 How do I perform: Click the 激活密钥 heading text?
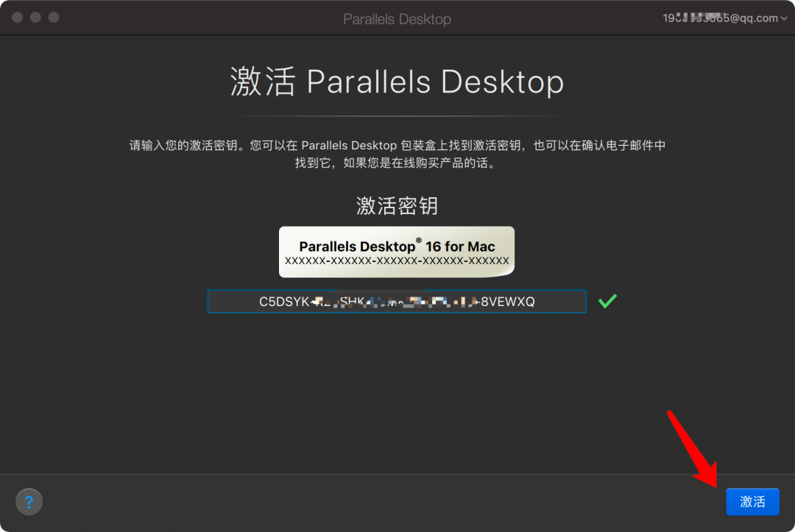tap(397, 206)
